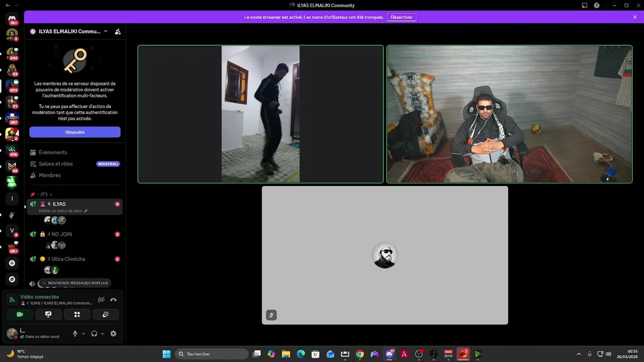Open microphone input options arrow
The image size is (644, 362).
pyautogui.click(x=84, y=333)
